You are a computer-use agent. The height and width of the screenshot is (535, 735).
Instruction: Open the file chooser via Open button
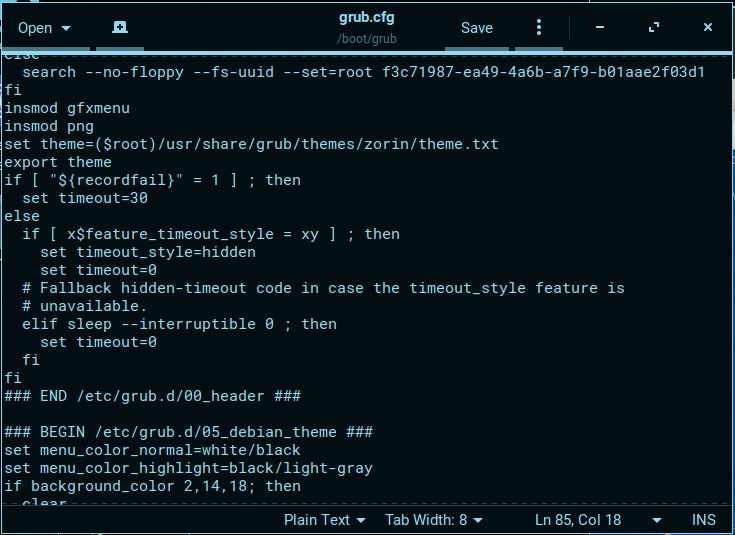[x=44, y=28]
